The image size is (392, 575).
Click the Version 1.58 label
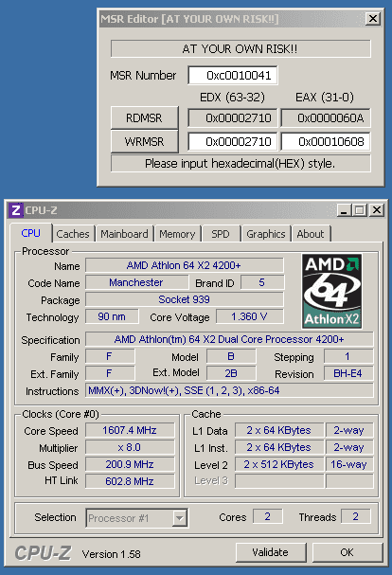pyautogui.click(x=112, y=554)
